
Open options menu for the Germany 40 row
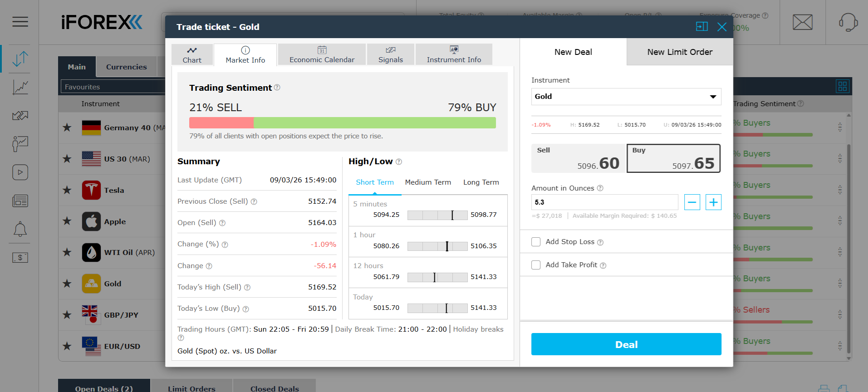pos(840,127)
